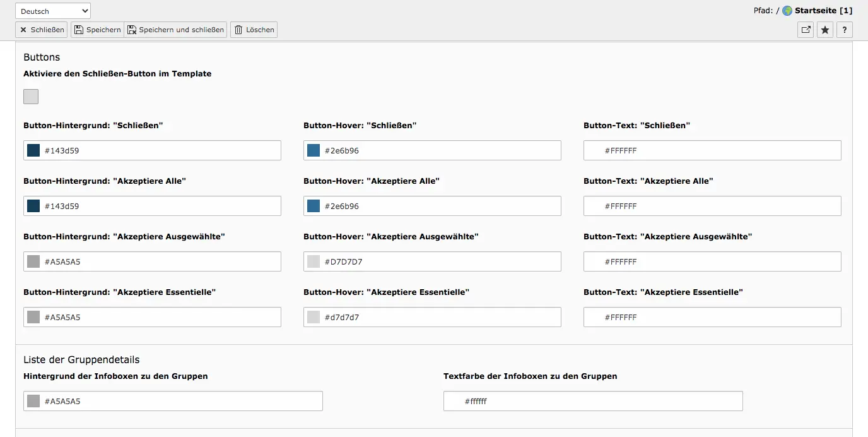
Task: Open page in new window icon
Action: (806, 30)
